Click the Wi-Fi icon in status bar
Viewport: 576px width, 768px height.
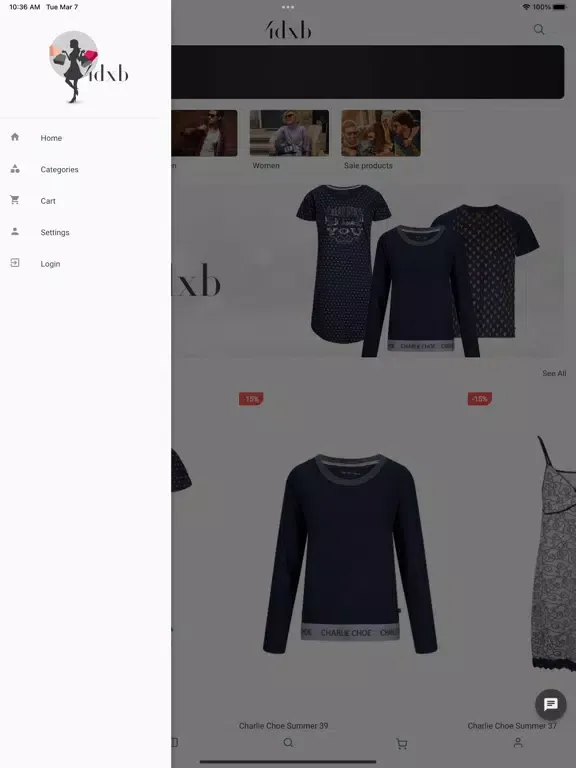[x=526, y=7]
